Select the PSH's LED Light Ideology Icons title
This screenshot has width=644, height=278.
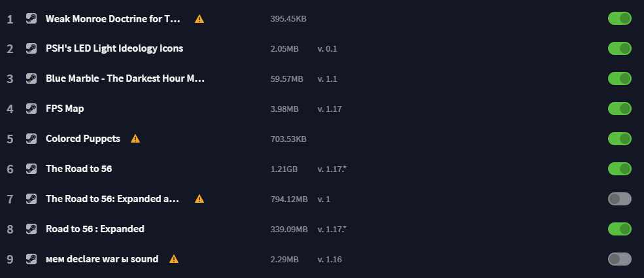pos(114,48)
